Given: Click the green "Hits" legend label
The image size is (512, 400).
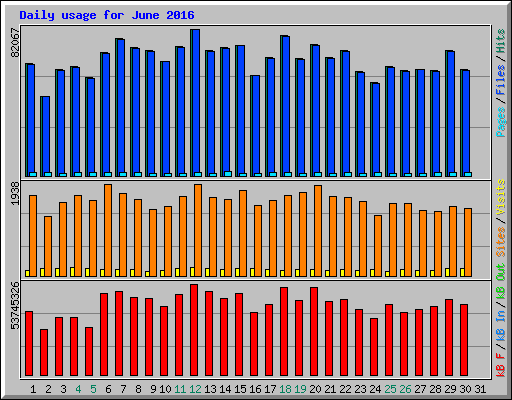Looking at the screenshot, I should (501, 41).
